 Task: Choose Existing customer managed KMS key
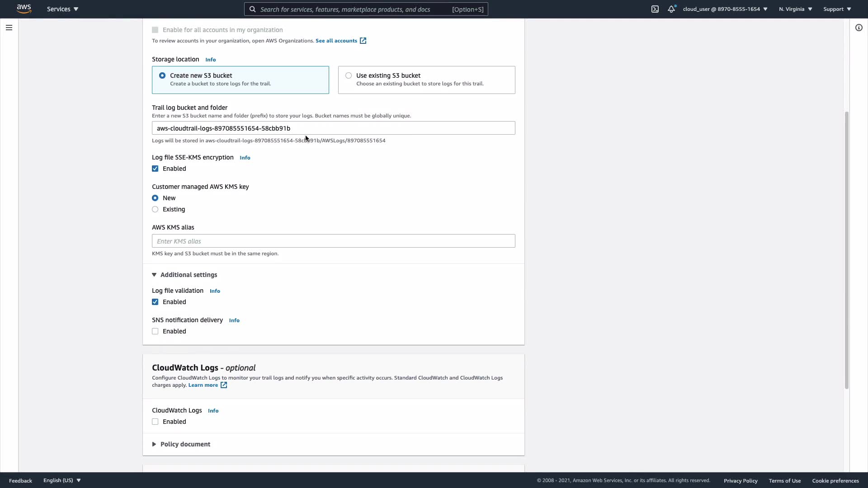(155, 209)
